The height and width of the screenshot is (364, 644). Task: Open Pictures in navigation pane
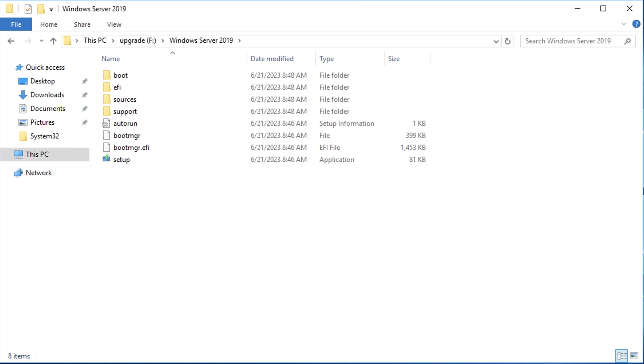coord(42,122)
